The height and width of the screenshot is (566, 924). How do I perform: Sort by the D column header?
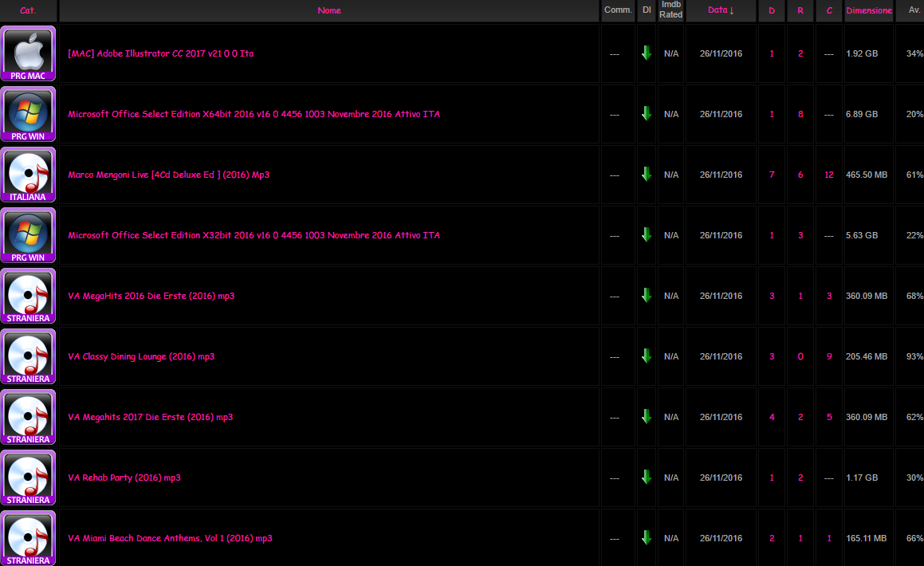(772, 10)
